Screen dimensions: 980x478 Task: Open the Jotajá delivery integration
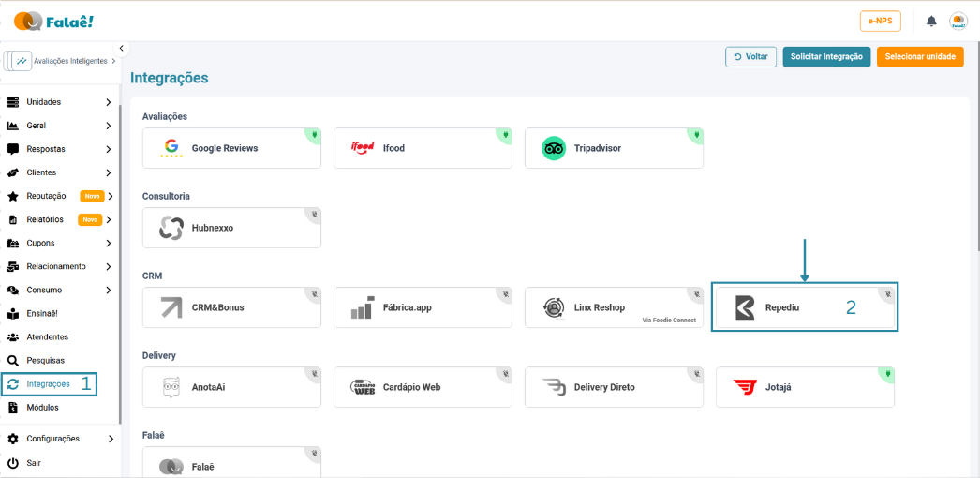tap(804, 387)
